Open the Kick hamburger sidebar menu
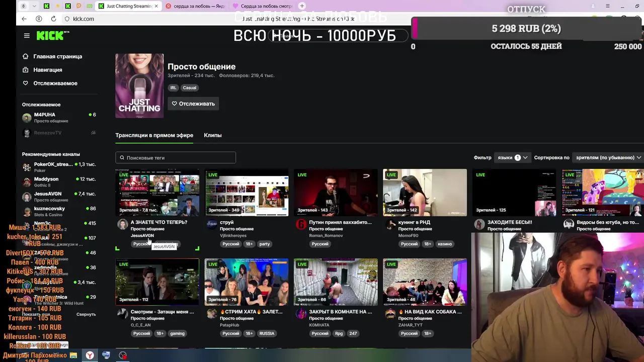This screenshot has height=362, width=644. (27, 36)
